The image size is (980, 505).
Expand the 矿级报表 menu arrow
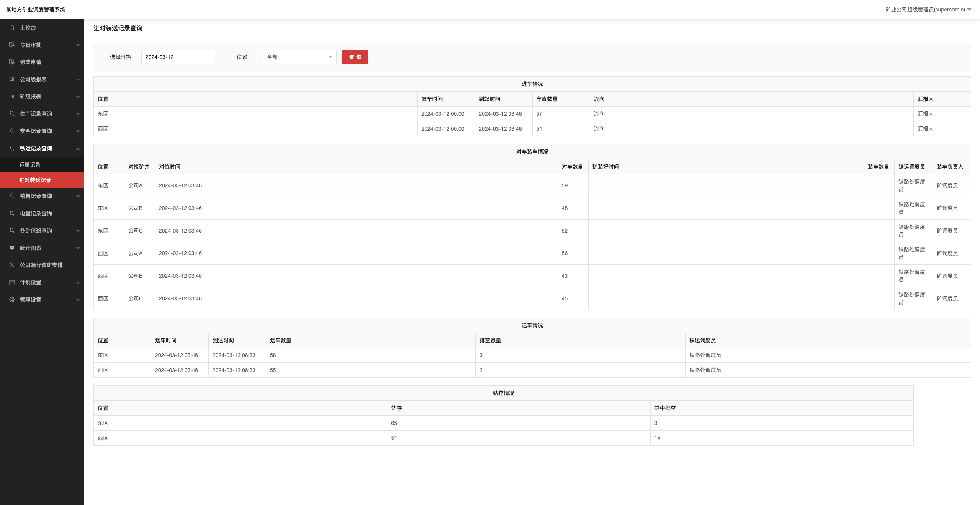pyautogui.click(x=78, y=97)
